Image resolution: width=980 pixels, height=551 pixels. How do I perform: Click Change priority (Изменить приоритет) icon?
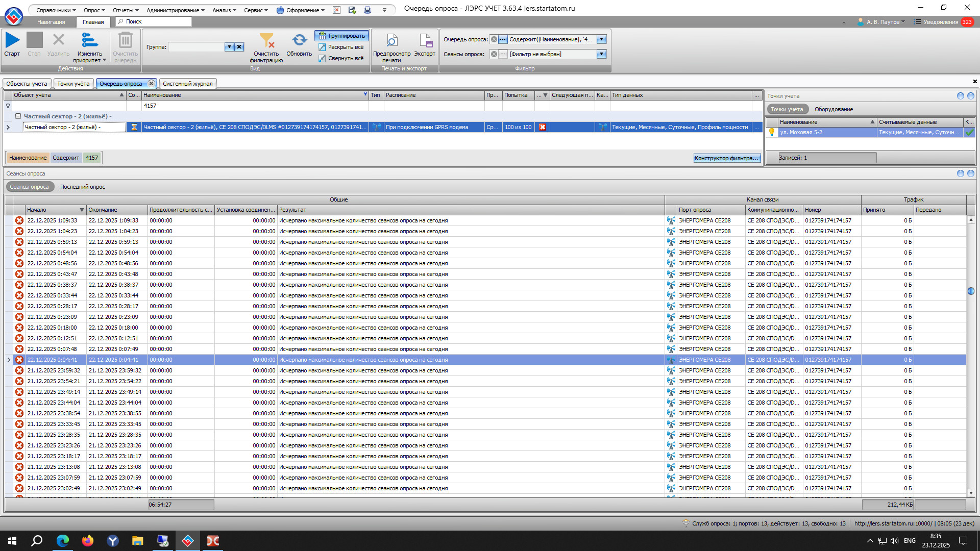pos(89,40)
